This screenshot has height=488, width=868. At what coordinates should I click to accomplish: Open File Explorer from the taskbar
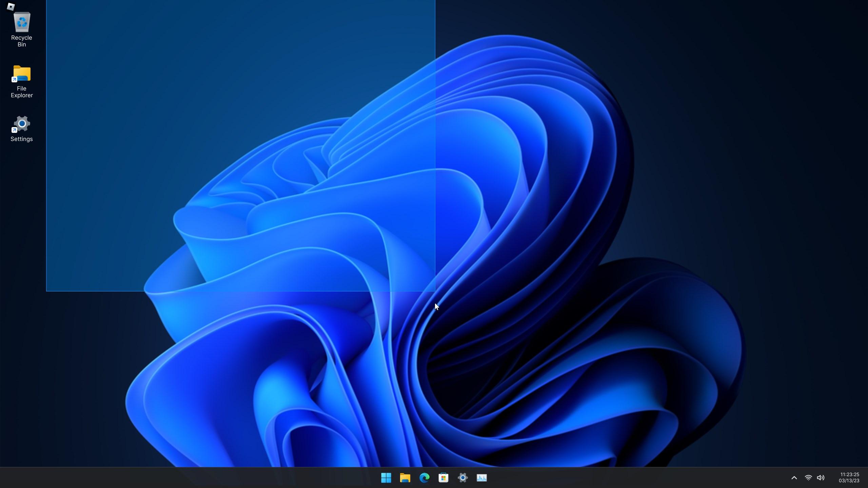click(x=405, y=478)
